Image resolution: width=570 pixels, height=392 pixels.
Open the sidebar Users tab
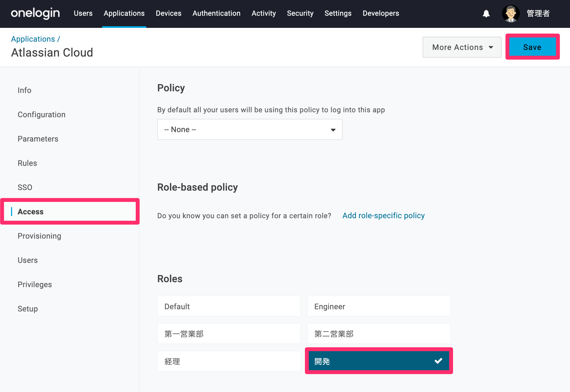(28, 260)
